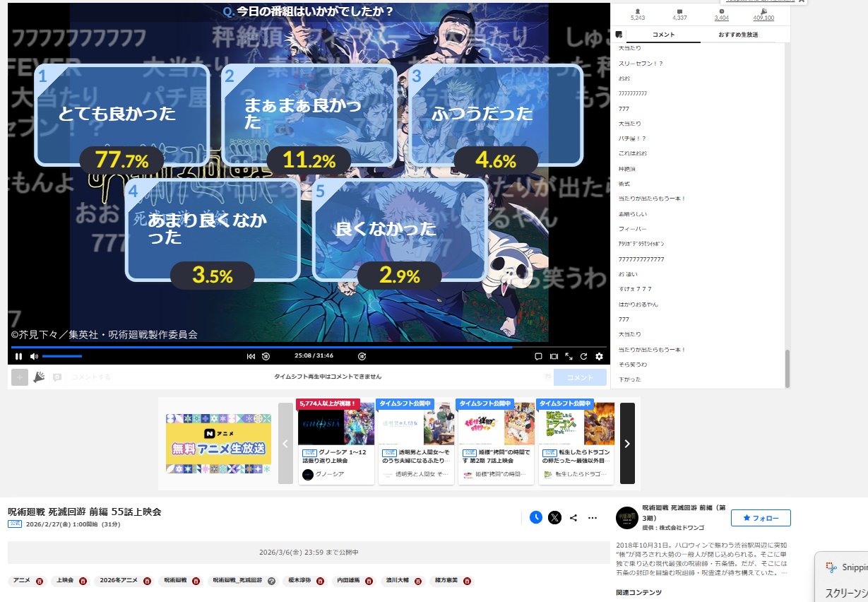Enter fullscreen mode
The image size is (868, 602).
569,356
